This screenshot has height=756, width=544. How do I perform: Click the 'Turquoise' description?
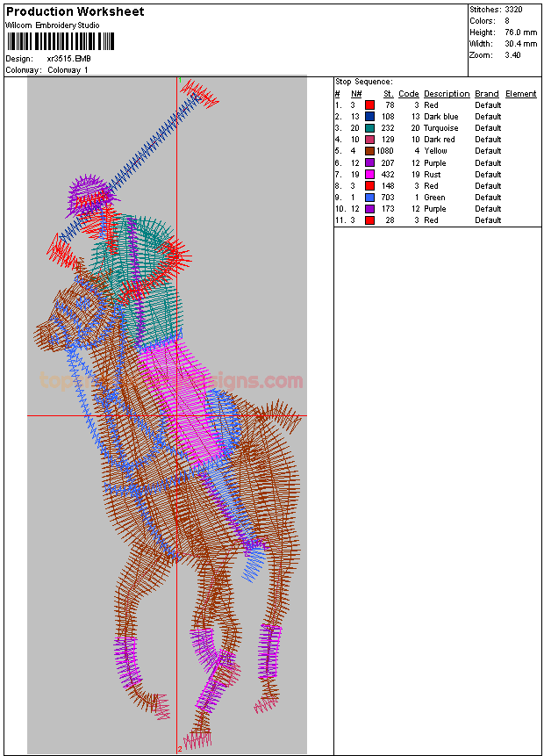[440, 128]
